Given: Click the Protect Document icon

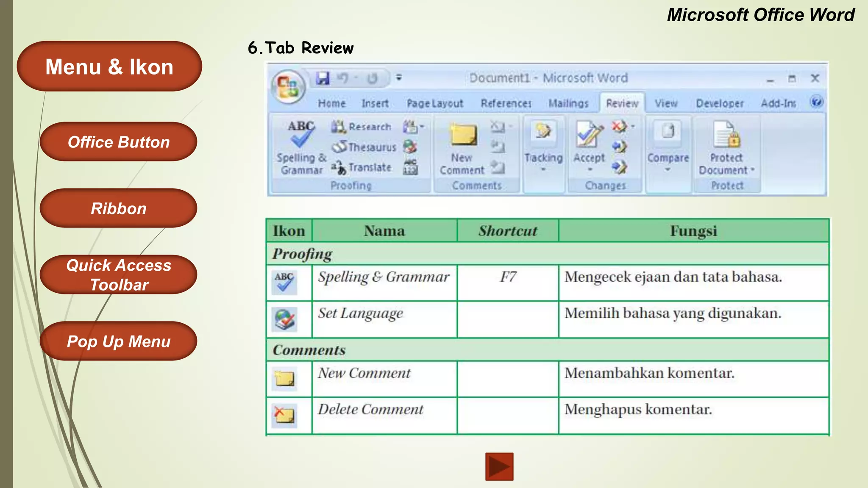Looking at the screenshot, I should [x=727, y=135].
